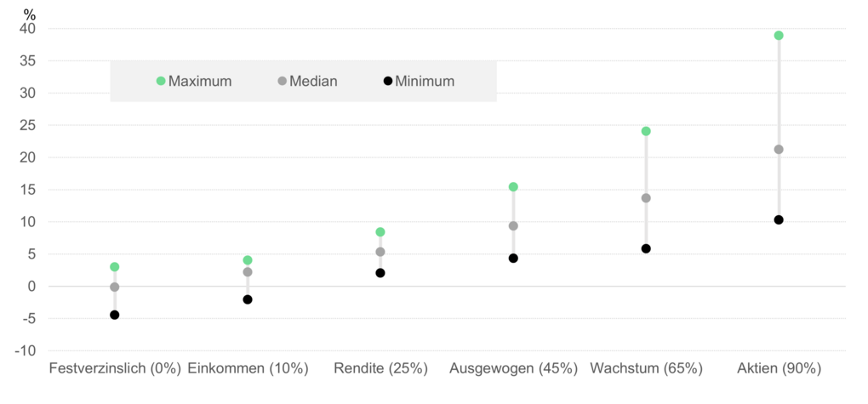868x404 pixels.
Task: Pick the Minimum point for Wachstum (65%)
Action: 646,249
